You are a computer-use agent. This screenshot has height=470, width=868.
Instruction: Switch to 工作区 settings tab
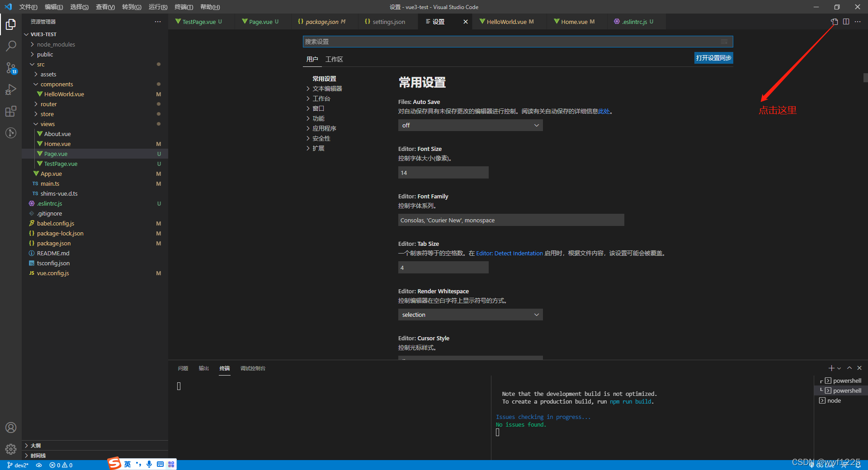pos(334,59)
